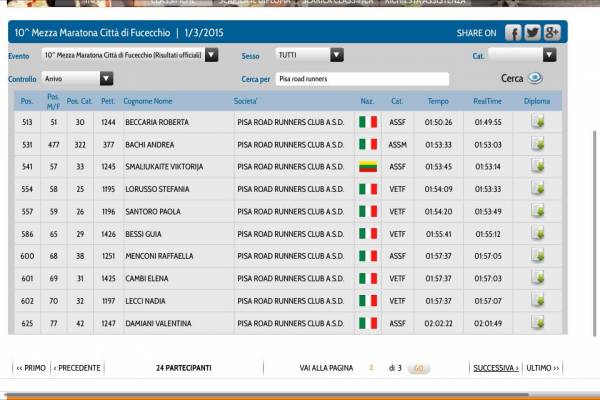Image resolution: width=600 pixels, height=400 pixels.
Task: Go to first page with PRIMO
Action: coord(31,368)
